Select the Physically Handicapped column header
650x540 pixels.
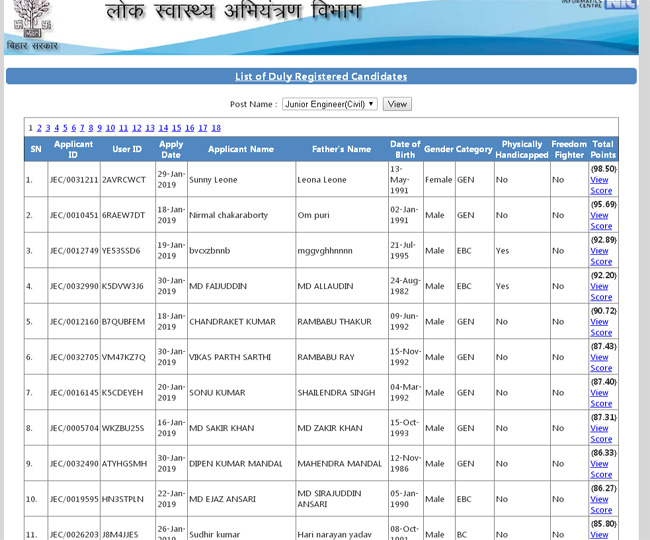pos(521,149)
